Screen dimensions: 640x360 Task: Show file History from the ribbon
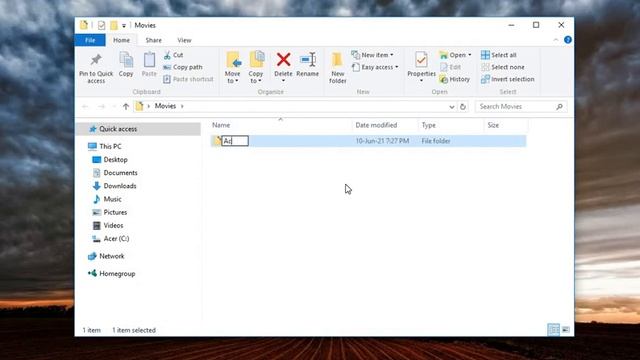(455, 79)
